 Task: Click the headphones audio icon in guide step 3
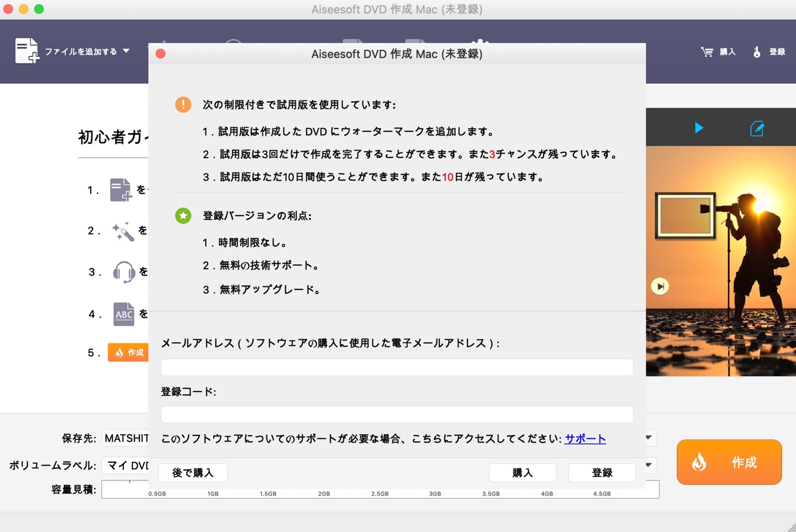124,272
